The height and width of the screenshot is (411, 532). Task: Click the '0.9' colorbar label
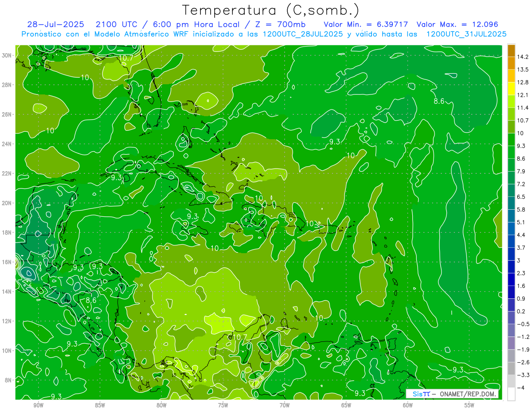click(522, 298)
